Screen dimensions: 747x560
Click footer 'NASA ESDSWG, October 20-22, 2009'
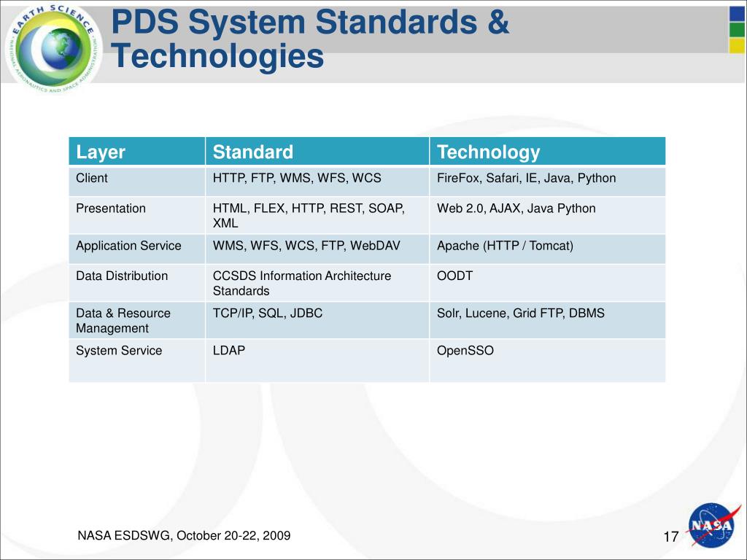tap(184, 536)
